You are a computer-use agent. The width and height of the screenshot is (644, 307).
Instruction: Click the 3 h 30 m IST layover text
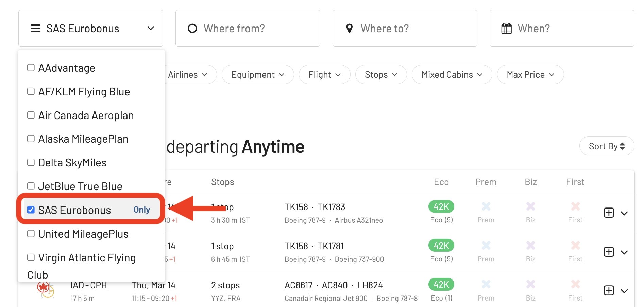click(230, 220)
